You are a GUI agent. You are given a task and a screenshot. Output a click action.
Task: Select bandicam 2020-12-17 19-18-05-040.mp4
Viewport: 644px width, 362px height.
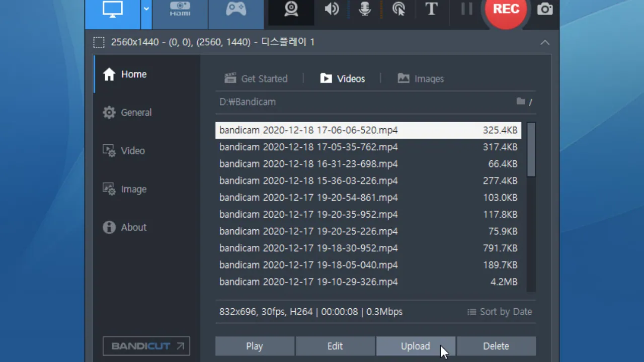coord(368,265)
